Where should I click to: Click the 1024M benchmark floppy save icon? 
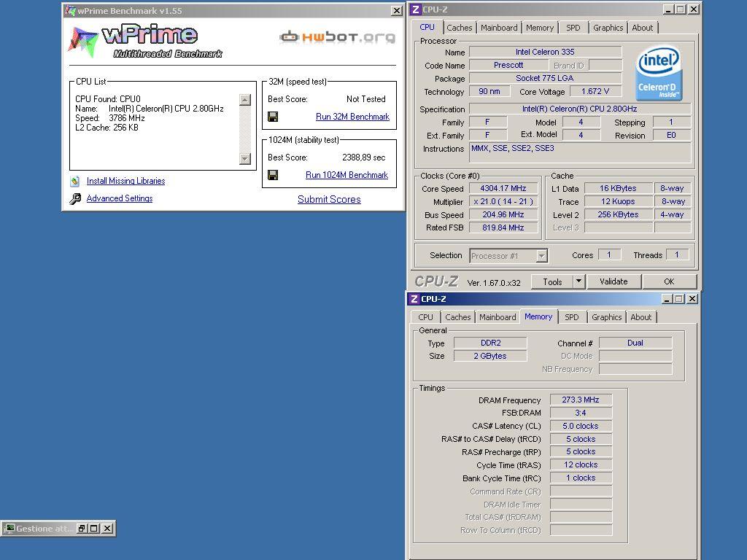click(273, 175)
